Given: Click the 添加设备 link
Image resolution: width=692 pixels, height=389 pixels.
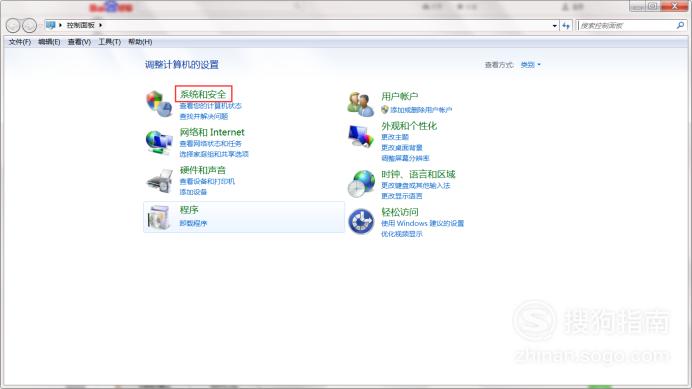Looking at the screenshot, I should 193,192.
